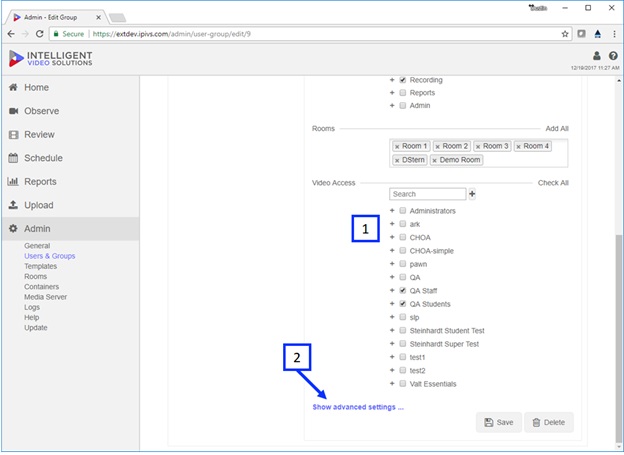Remove Room 2 tag
Image resolution: width=624 pixels, height=455 pixels.
click(437, 146)
